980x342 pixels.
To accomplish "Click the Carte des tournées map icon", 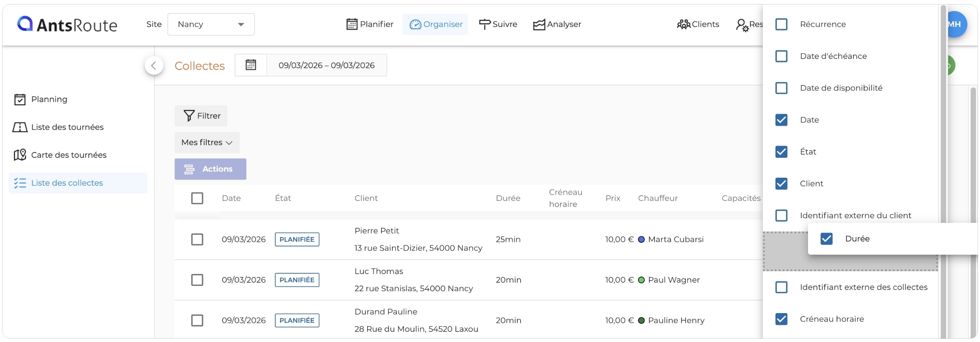I will [x=20, y=155].
